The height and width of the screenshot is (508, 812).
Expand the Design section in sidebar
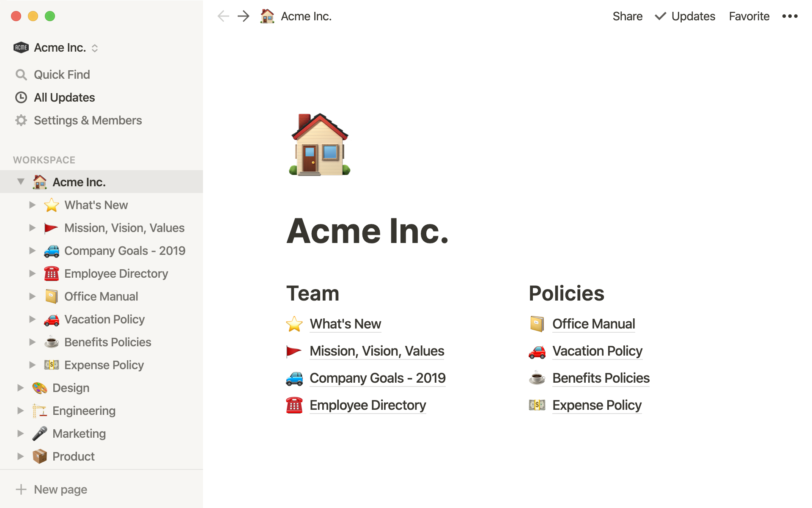20,387
